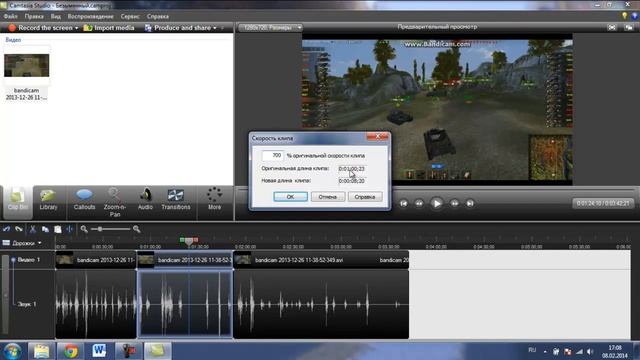Expand the Record the screen dropdown arrow
Image resolution: width=640 pixels, height=360 pixels.
pyautogui.click(x=76, y=28)
